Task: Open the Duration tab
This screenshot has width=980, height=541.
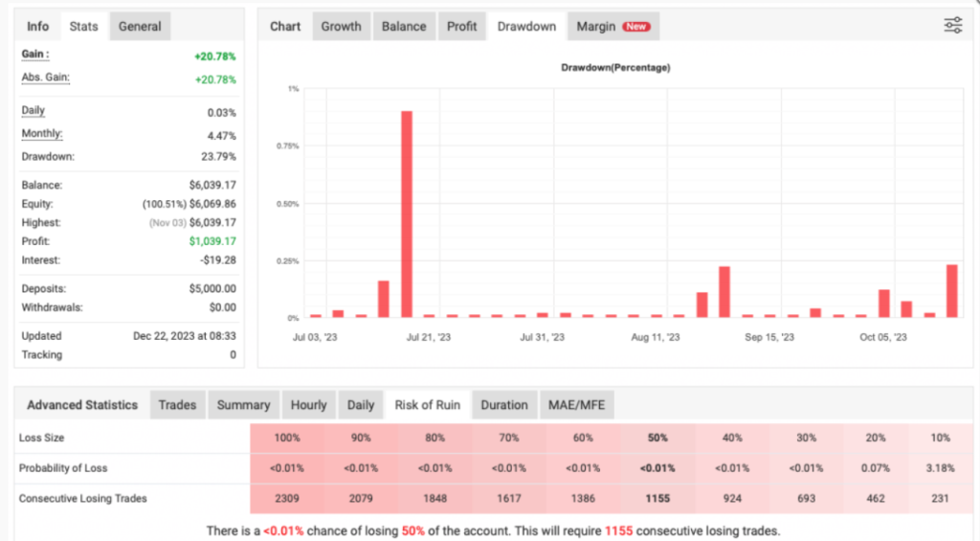Action: (504, 405)
